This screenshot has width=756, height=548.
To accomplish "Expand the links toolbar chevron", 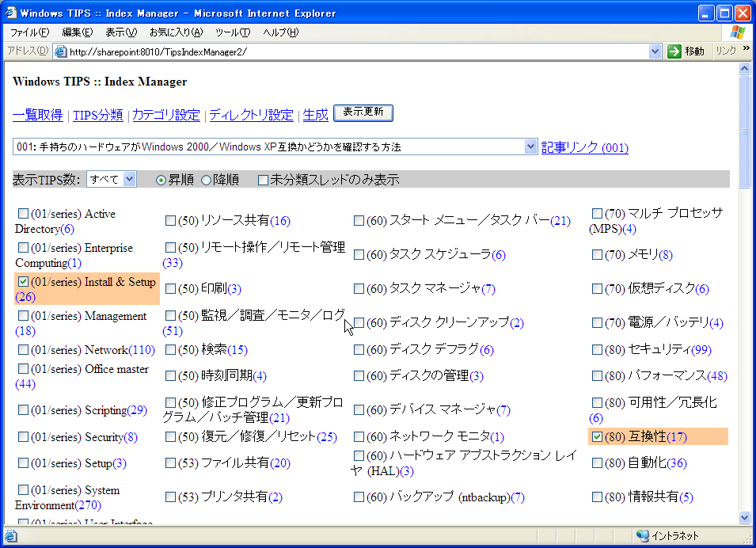I will (747, 48).
